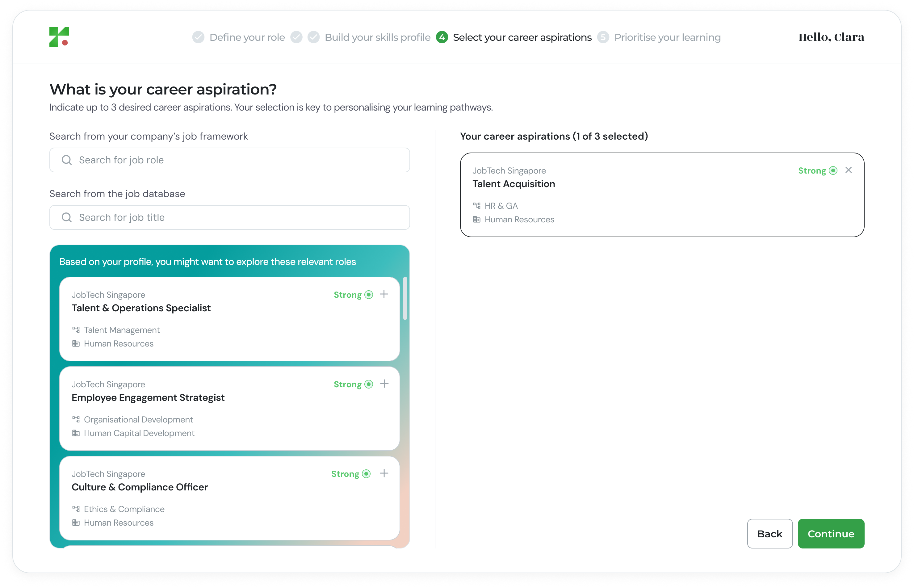Click Strong match indicator on Talent Acquisition
The image size is (914, 588).
click(817, 171)
